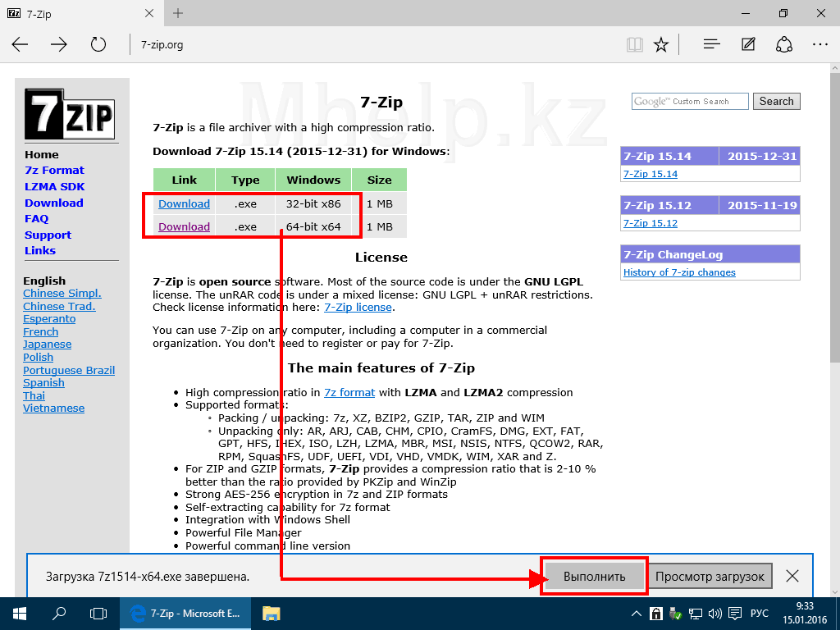This screenshot has height=630, width=840.
Task: Open the FAQ sidebar link
Action: point(36,218)
